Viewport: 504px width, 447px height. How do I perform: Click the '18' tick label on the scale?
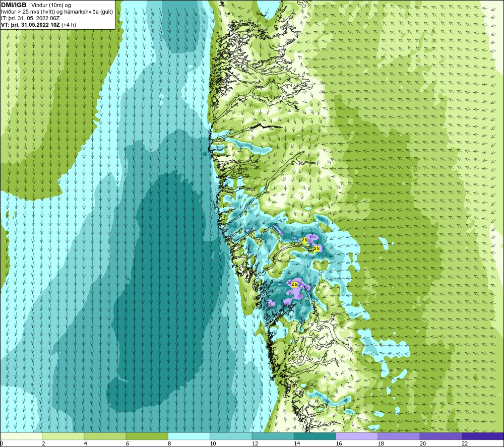tap(381, 443)
